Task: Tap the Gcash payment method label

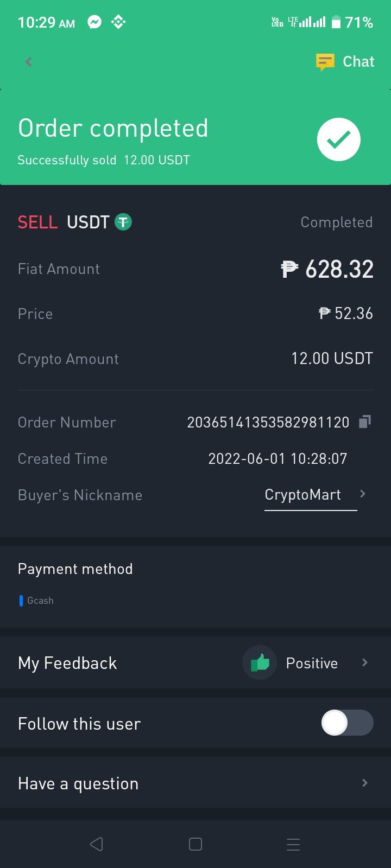Action: 40,601
